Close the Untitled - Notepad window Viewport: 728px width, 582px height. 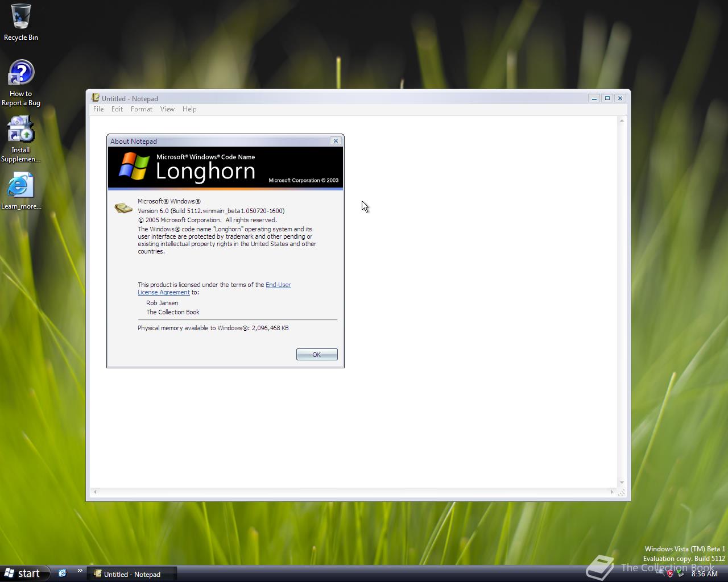tap(620, 98)
